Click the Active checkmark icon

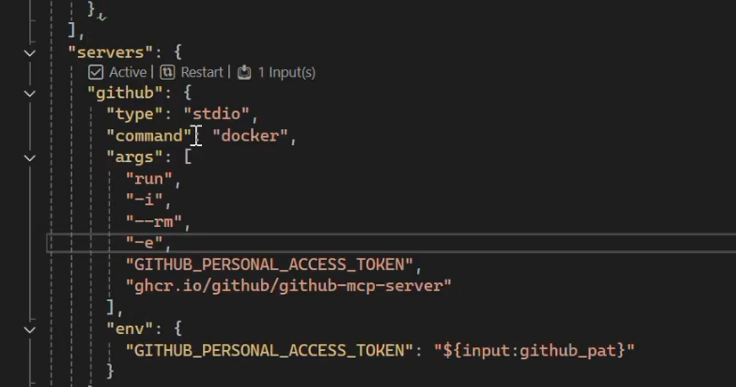click(96, 72)
